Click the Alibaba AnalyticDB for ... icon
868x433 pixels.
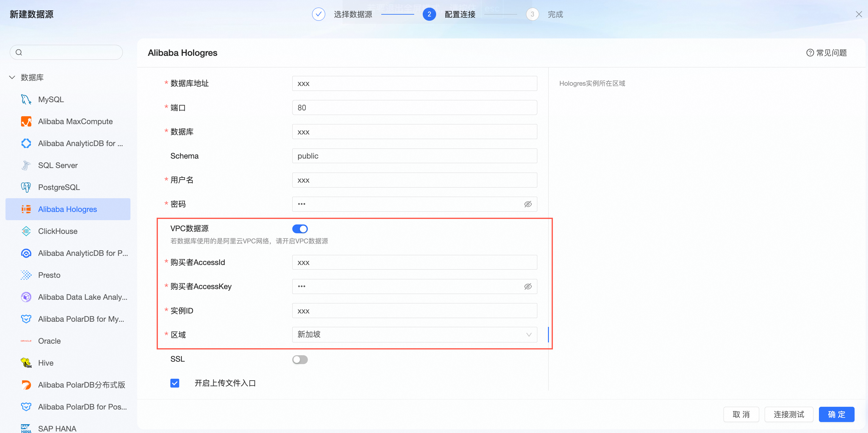point(26,143)
